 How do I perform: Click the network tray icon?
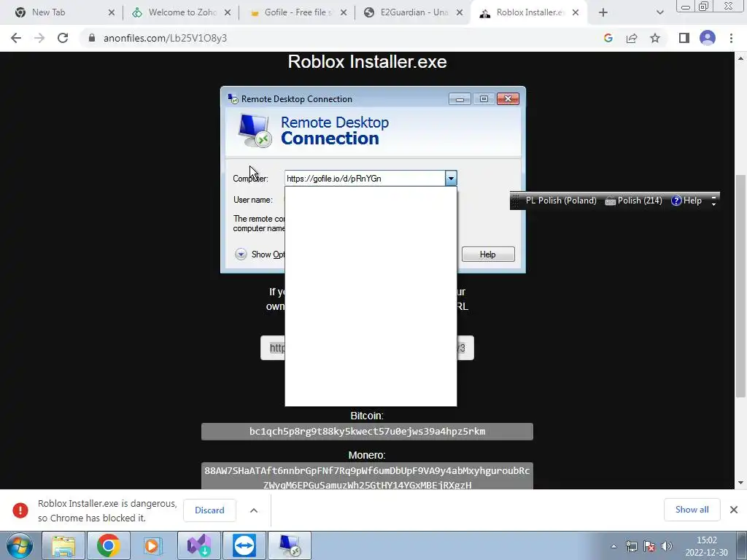coord(631,546)
